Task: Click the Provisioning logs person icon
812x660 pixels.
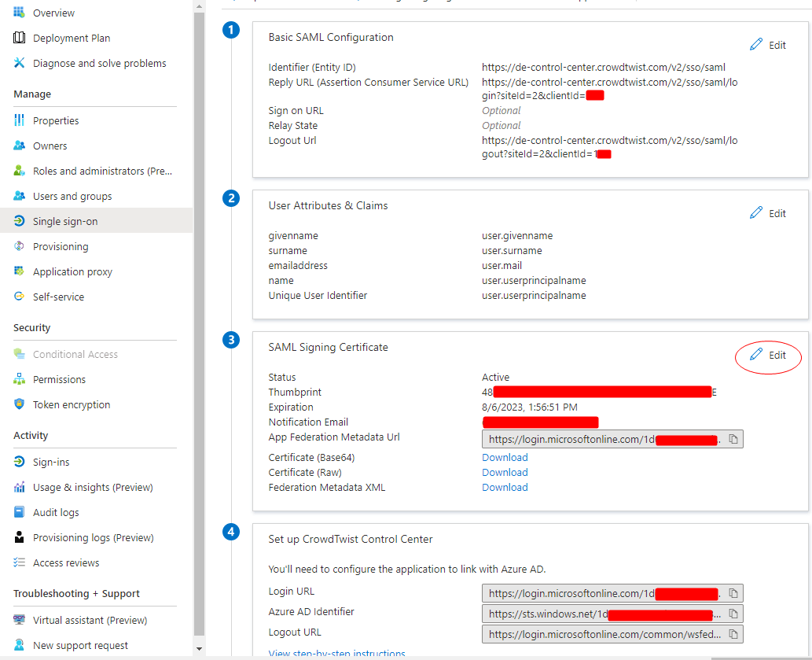Action: (19, 537)
